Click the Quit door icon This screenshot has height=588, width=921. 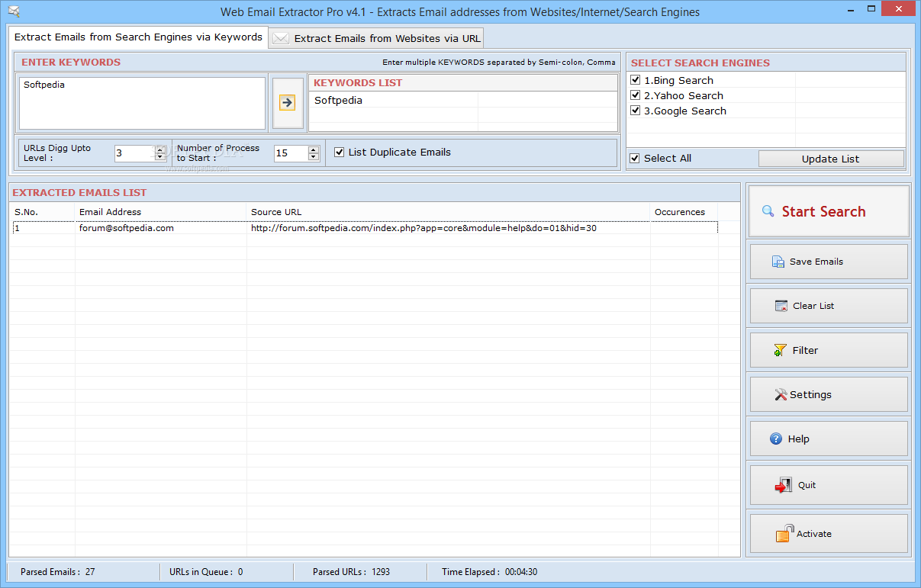click(783, 485)
